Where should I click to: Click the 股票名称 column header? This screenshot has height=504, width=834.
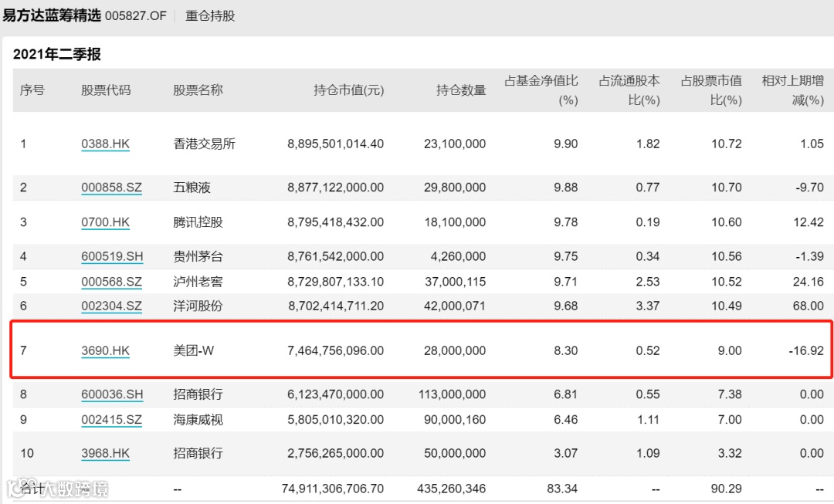tap(198, 90)
